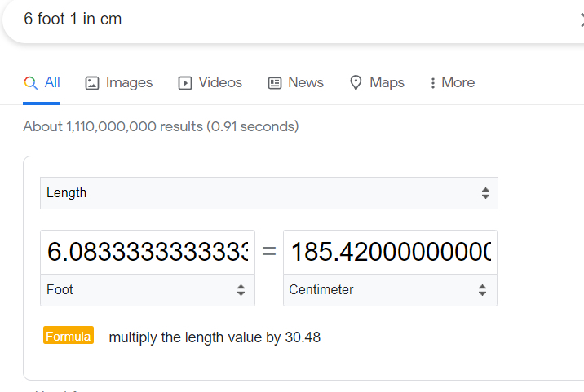Click the three-dot icon beside More
The height and width of the screenshot is (392, 584).
(432, 83)
